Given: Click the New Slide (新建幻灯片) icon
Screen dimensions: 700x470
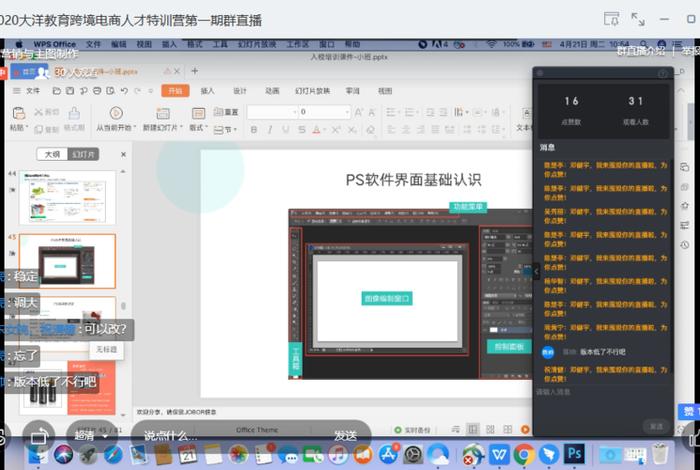Looking at the screenshot, I should click(162, 113).
